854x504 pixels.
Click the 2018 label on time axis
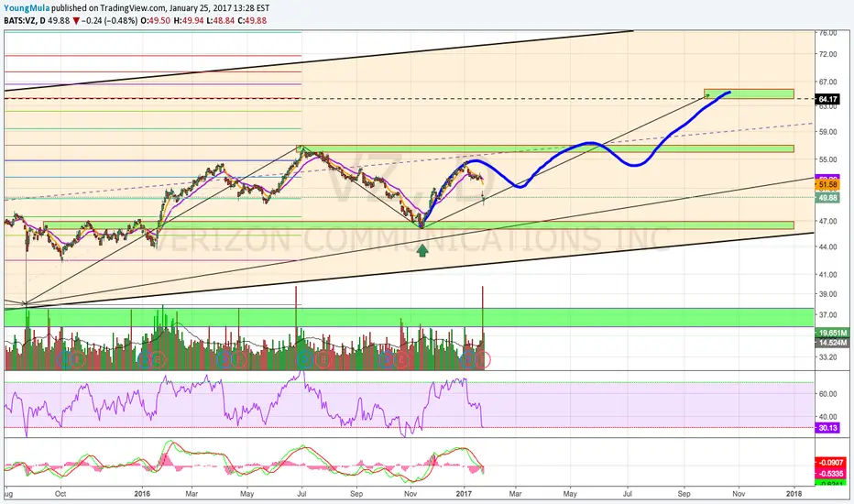point(794,494)
